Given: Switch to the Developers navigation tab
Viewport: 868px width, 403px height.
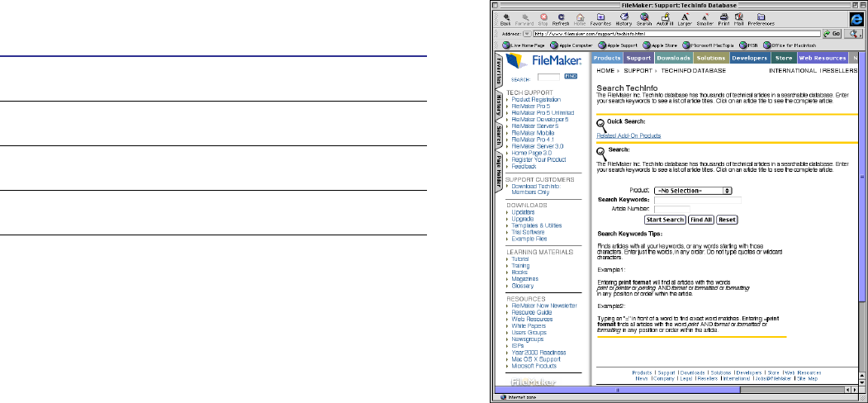Looking at the screenshot, I should pyautogui.click(x=750, y=58).
